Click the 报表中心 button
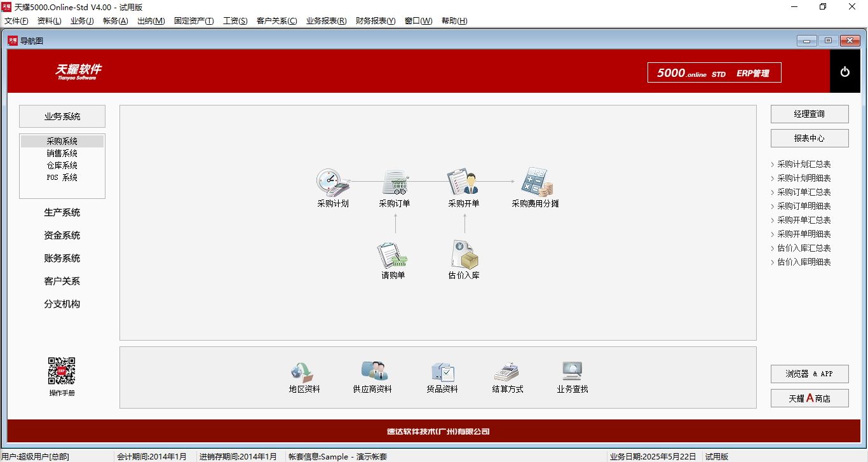The height and width of the screenshot is (462, 868). [x=810, y=138]
